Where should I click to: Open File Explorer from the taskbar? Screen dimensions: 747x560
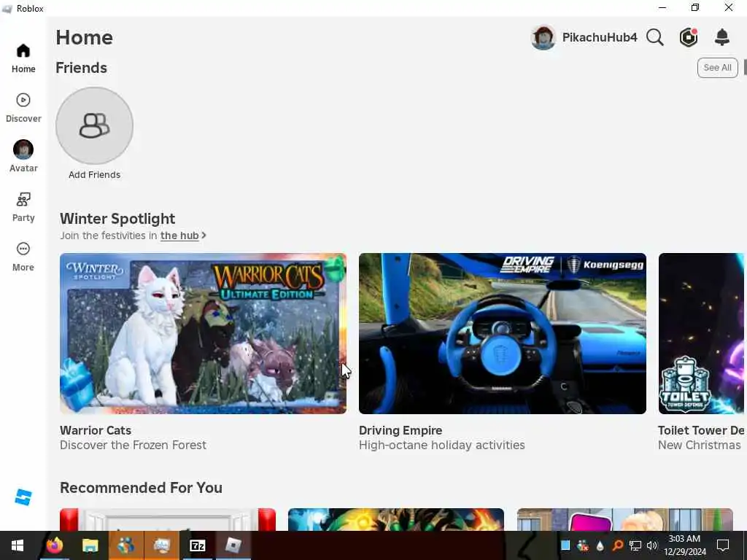(90, 545)
